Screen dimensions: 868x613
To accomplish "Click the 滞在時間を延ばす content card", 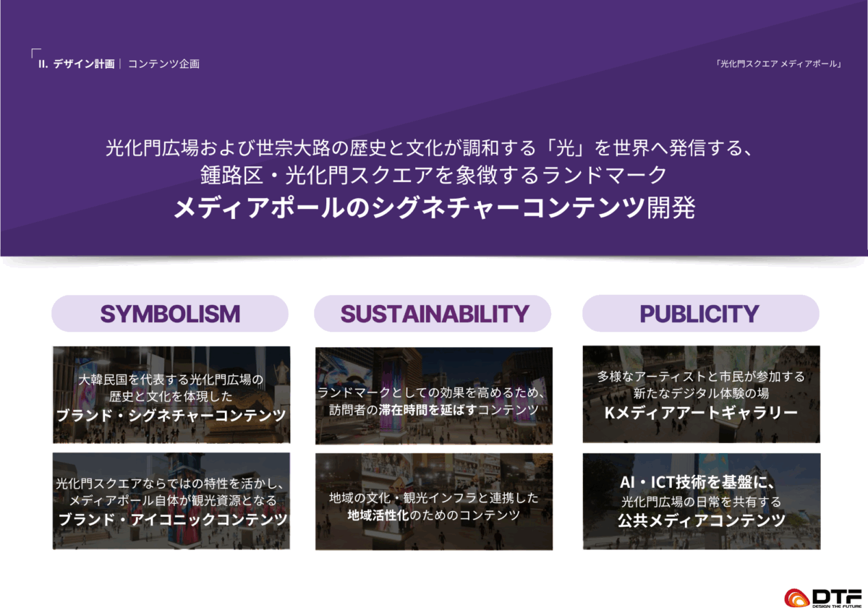I will (434, 395).
